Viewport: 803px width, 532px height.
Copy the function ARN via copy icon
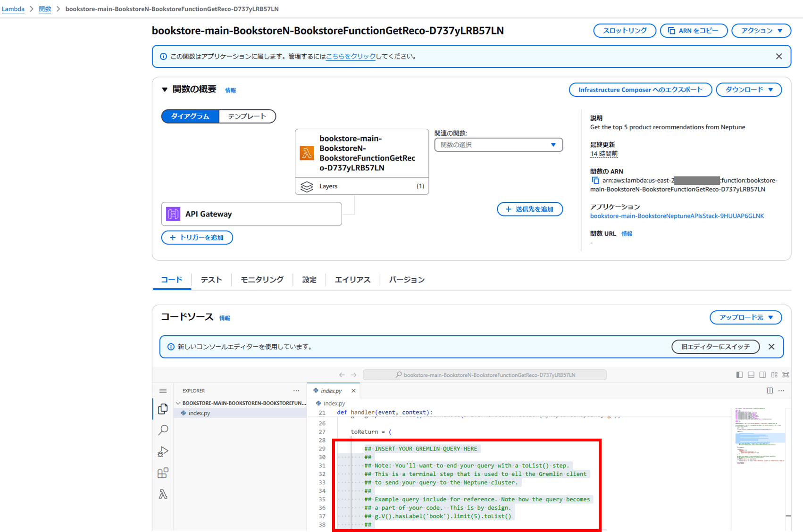click(x=595, y=181)
